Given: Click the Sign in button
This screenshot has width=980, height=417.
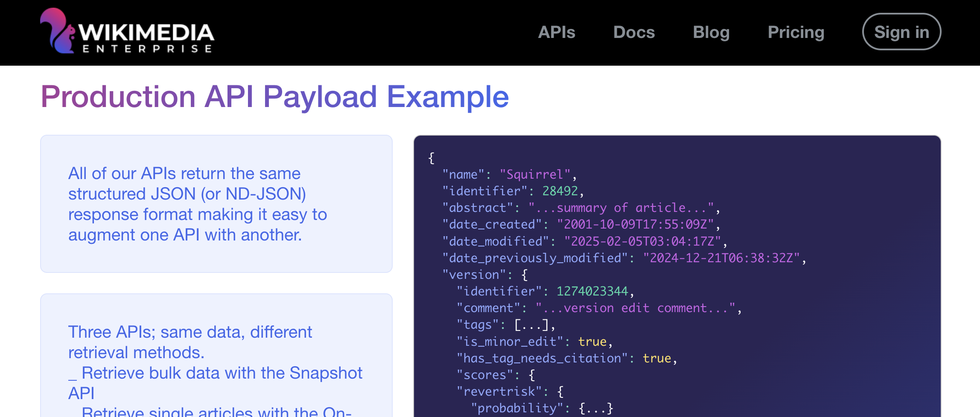Looking at the screenshot, I should pos(901,32).
